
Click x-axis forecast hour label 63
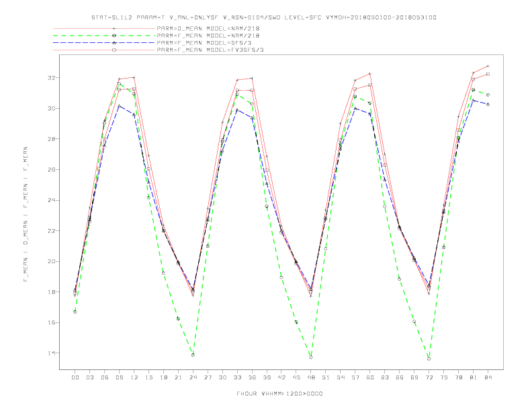coord(385,377)
